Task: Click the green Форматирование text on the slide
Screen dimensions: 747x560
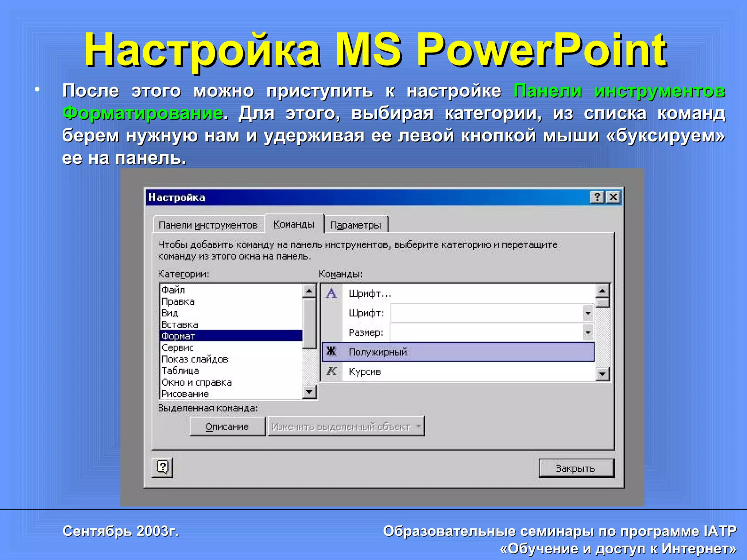Action: (143, 113)
